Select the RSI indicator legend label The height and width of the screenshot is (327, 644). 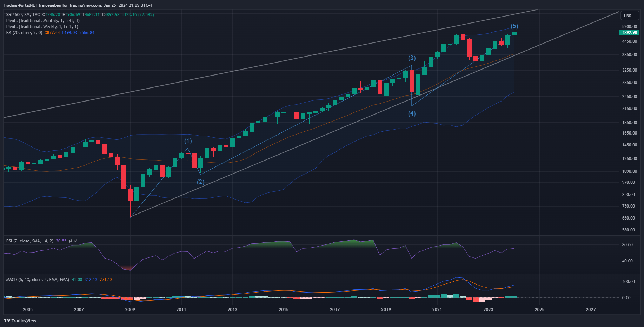(29, 241)
